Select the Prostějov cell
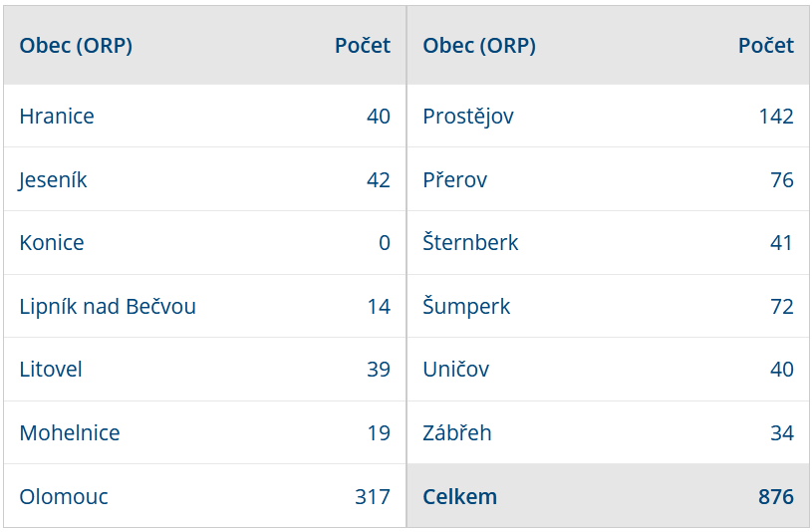This screenshot has width=812, height=532. tap(468, 116)
